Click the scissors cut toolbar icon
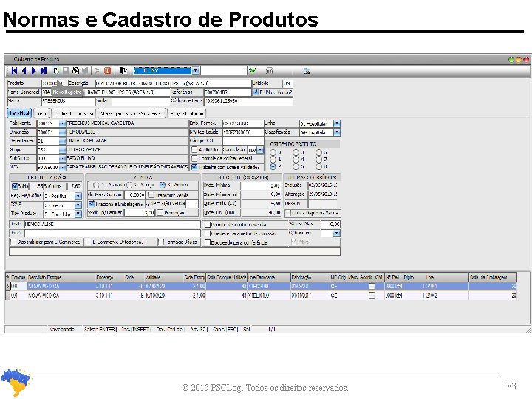Screen dimensions: 532x399 pyautogui.click(x=98, y=71)
